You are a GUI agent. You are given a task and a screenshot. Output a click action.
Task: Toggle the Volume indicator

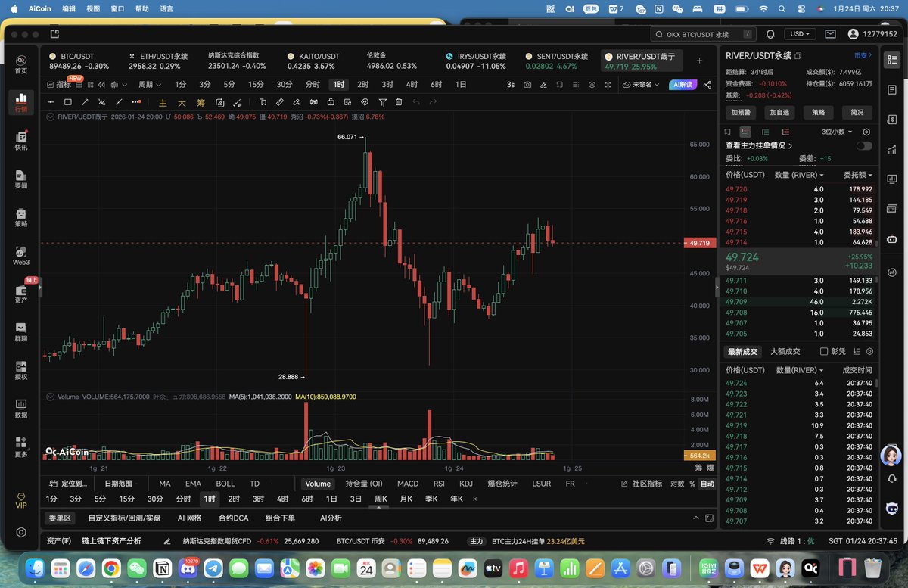coord(318,484)
